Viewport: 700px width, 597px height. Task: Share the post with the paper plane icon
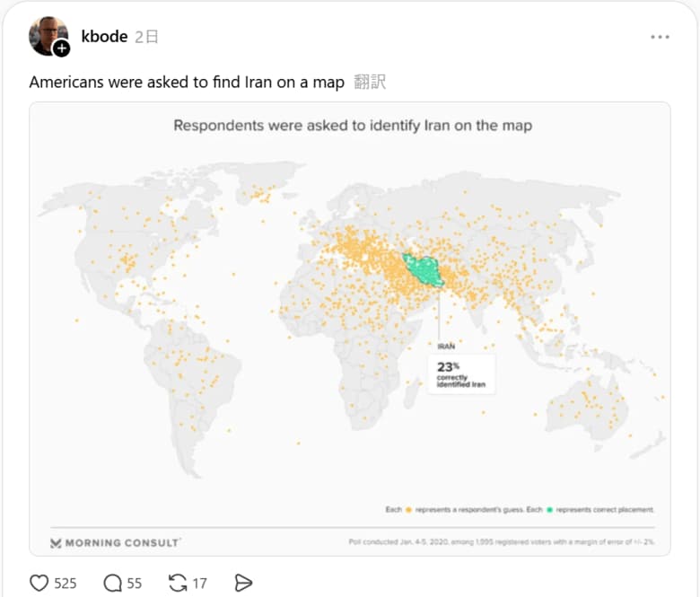(x=243, y=583)
